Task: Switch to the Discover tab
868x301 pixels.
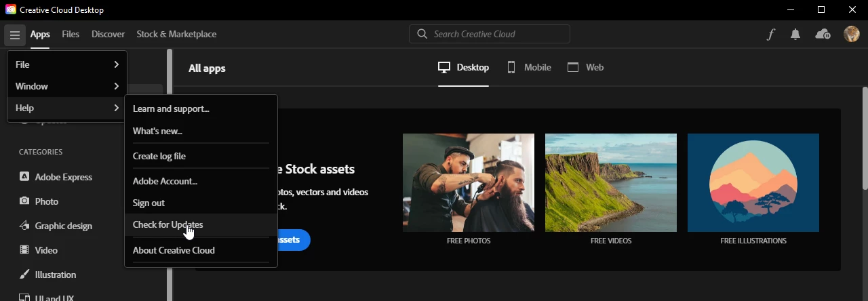Action: pyautogui.click(x=108, y=34)
